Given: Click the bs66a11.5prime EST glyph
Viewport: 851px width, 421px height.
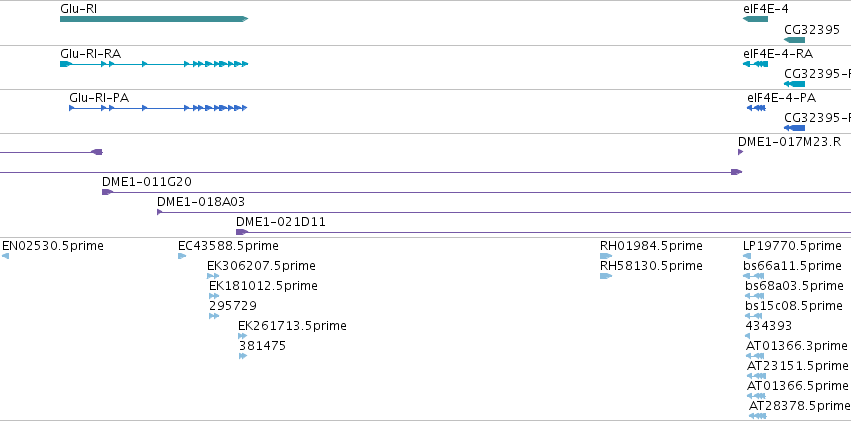Looking at the screenshot, I should (x=754, y=276).
